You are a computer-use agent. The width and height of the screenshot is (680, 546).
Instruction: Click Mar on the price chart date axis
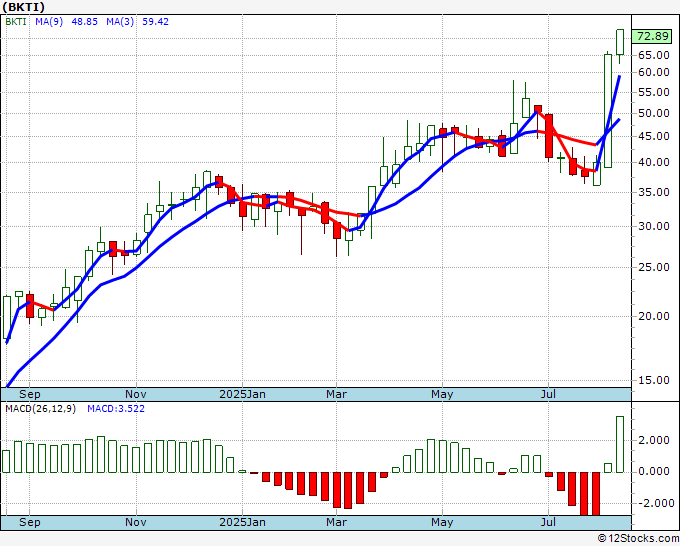[337, 394]
